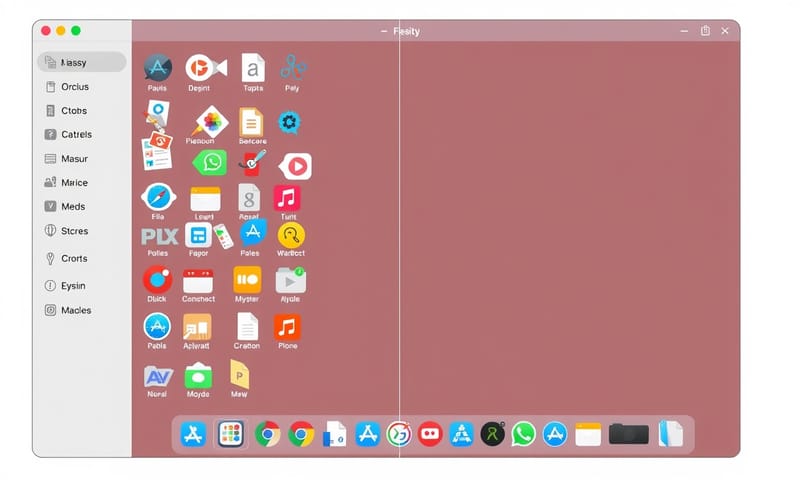Click the blue page icon at dock end
Image resolution: width=800 pixels, height=480 pixels.
[x=670, y=434]
